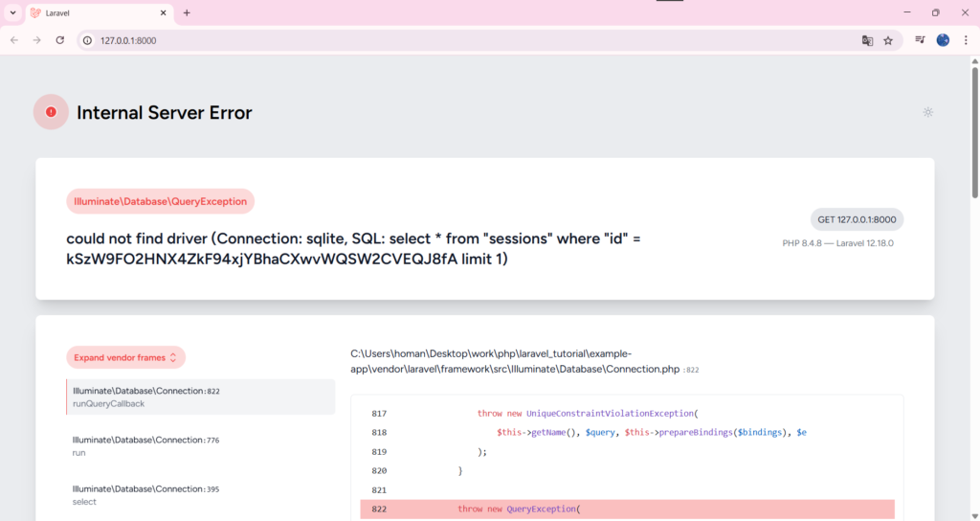This screenshot has height=521, width=980.
Task: Toggle the light/dark theme sun icon
Action: pyautogui.click(x=928, y=113)
